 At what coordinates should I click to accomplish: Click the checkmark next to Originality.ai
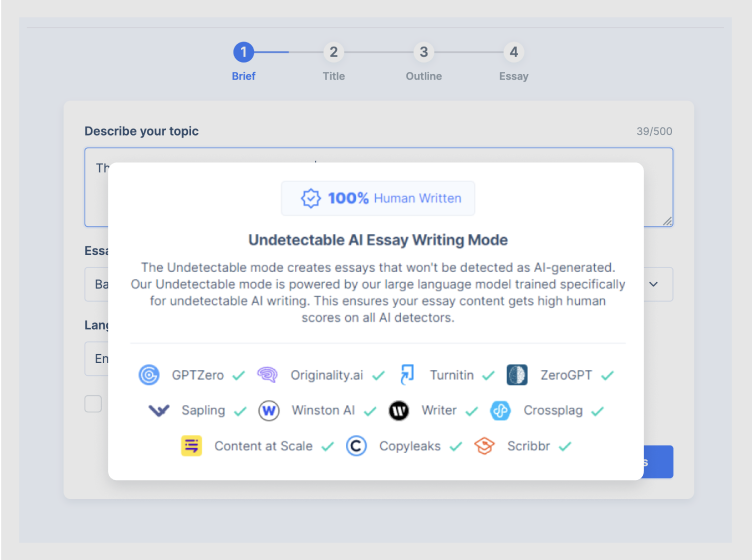pyautogui.click(x=378, y=375)
